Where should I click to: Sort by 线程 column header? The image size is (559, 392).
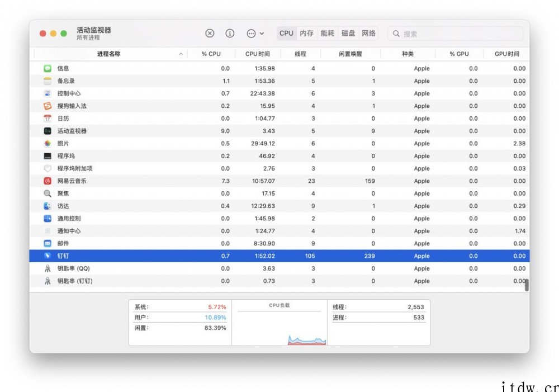tap(301, 54)
